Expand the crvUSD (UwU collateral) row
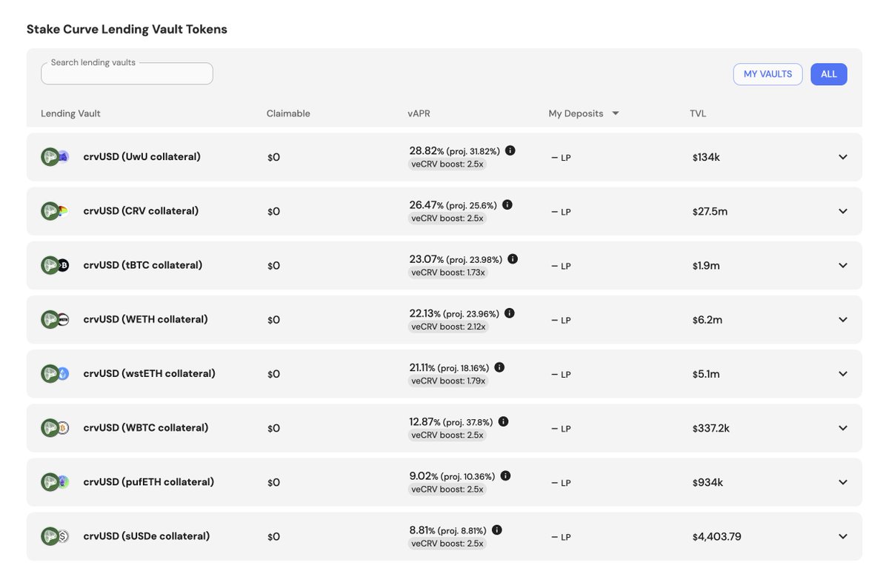This screenshot has width=889, height=588. [x=843, y=157]
